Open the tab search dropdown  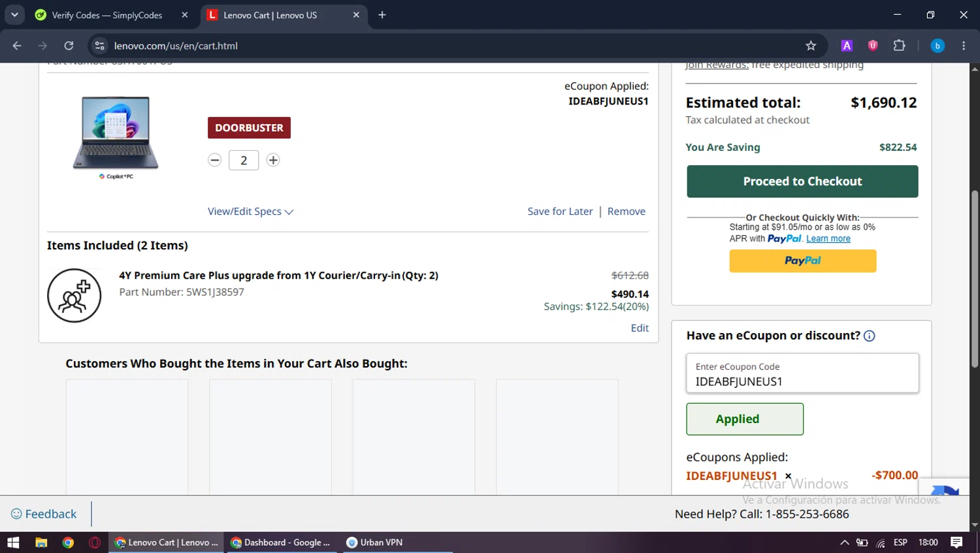pyautogui.click(x=14, y=14)
